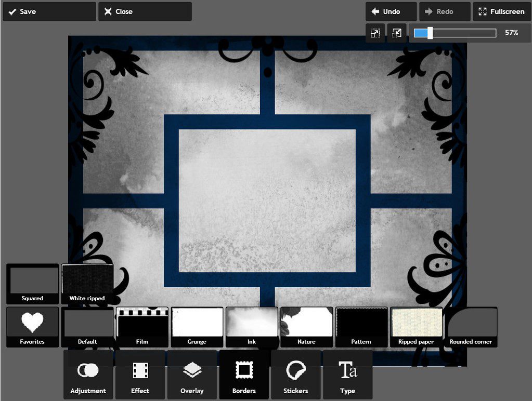Select the Ripped paper border category
Viewport: 532px width, 401px height.
(417, 327)
